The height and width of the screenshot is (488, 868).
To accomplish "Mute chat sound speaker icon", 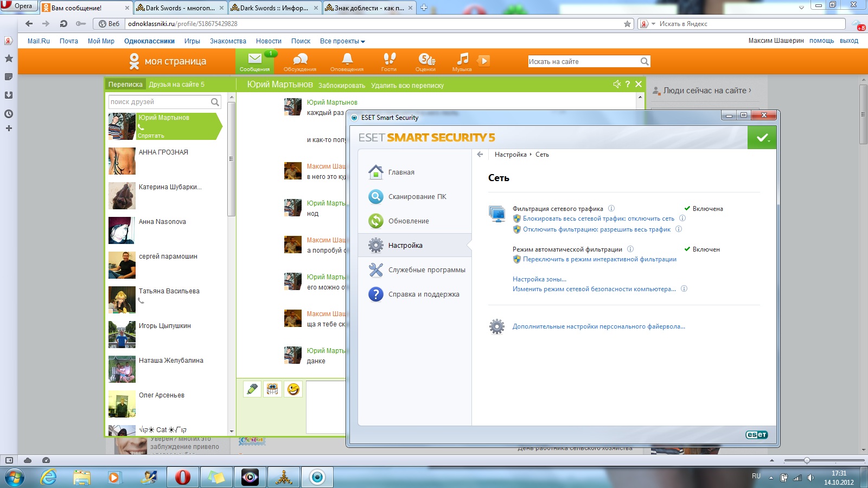I will point(617,84).
